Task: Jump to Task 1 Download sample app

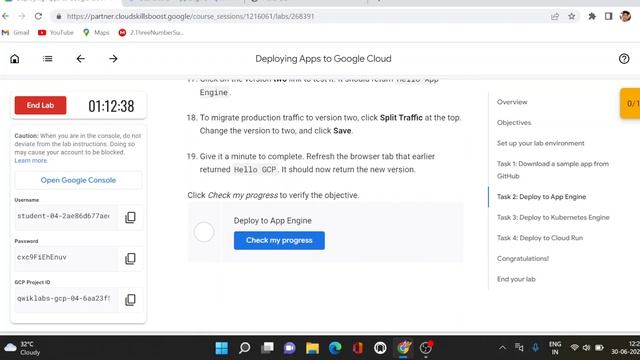Action: coord(553,170)
